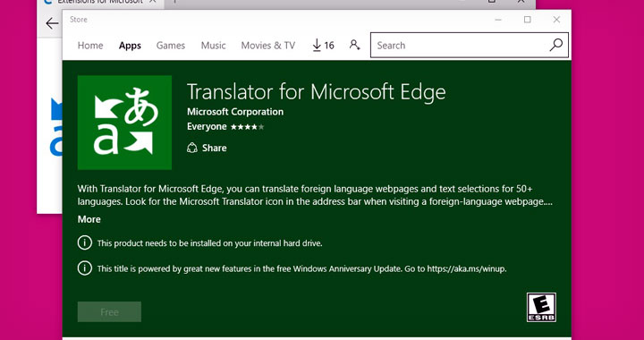Go back in the Edge window

click(x=52, y=24)
